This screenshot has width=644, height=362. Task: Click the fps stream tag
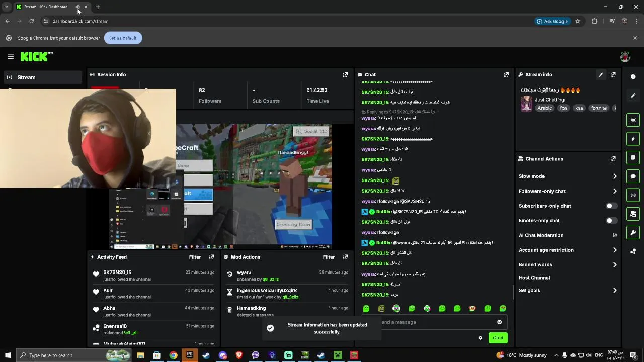coord(563,108)
